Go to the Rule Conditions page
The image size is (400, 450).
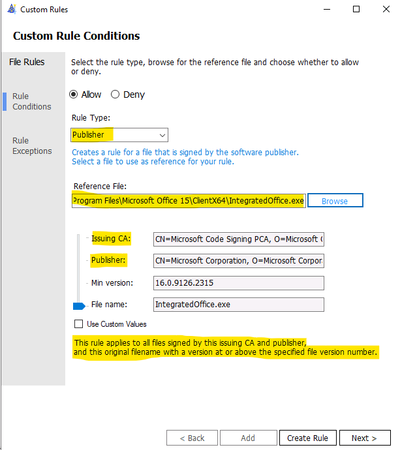coord(32,101)
